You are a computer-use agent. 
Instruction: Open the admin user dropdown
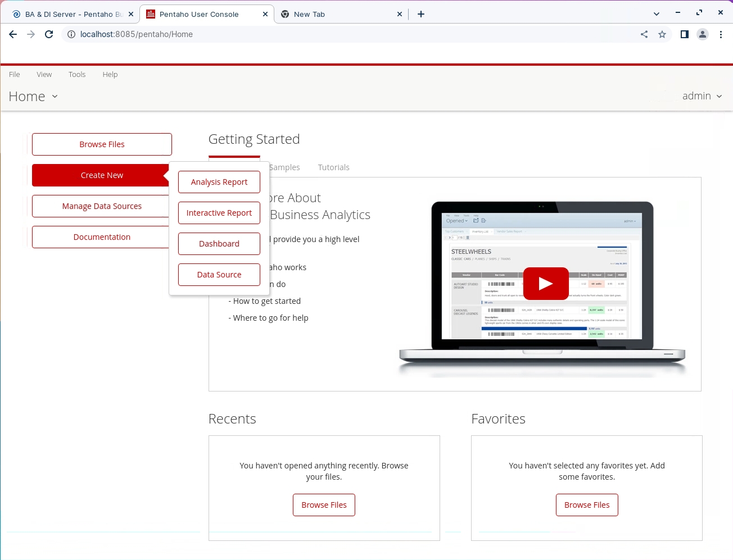(702, 96)
